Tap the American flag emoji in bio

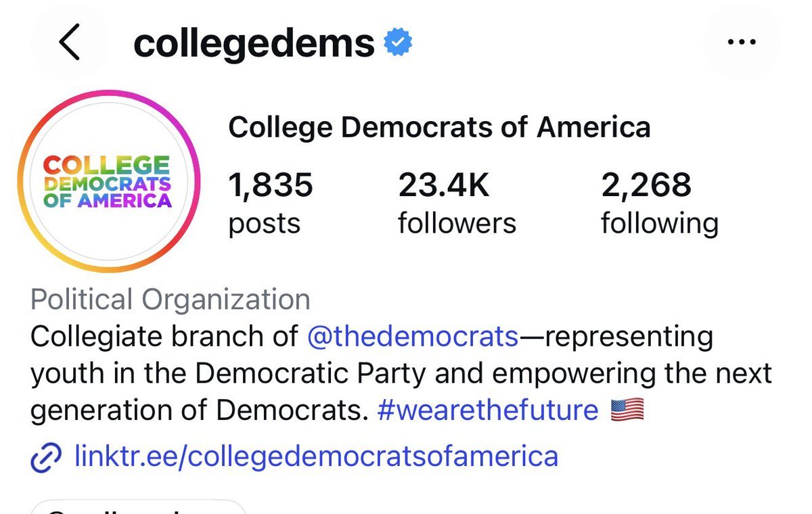[627, 410]
